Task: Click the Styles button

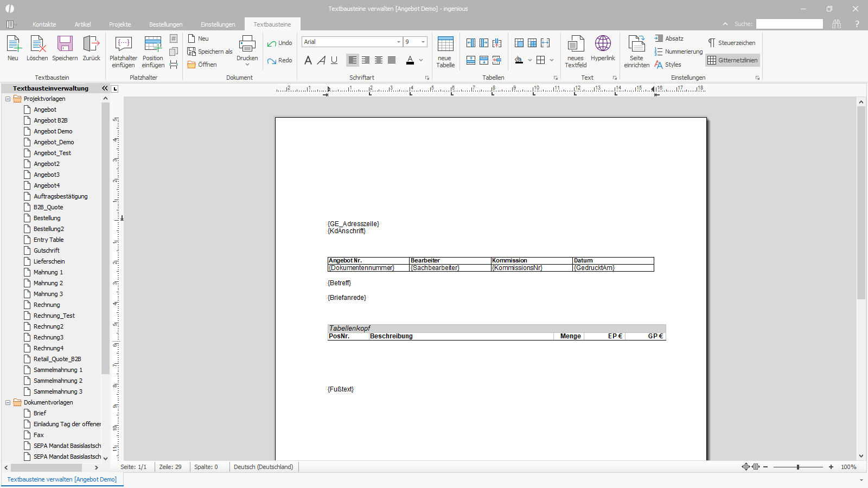Action: tap(668, 65)
